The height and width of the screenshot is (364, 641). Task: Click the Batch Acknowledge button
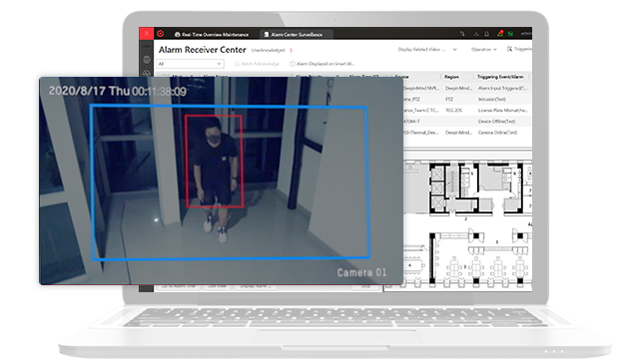point(257,64)
